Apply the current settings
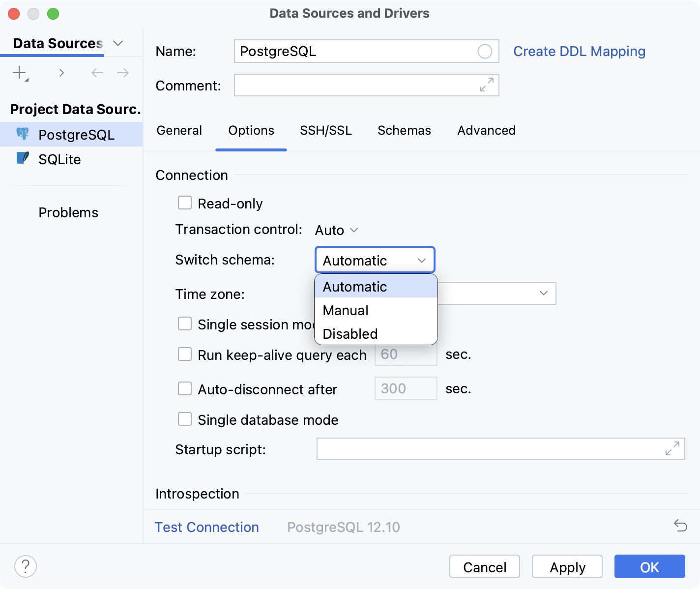The width and height of the screenshot is (700, 589). click(x=567, y=566)
